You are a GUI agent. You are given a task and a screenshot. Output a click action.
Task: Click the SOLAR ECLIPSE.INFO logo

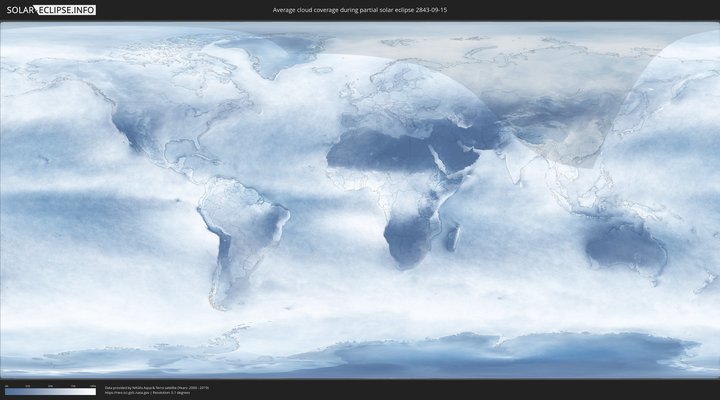[50, 10]
